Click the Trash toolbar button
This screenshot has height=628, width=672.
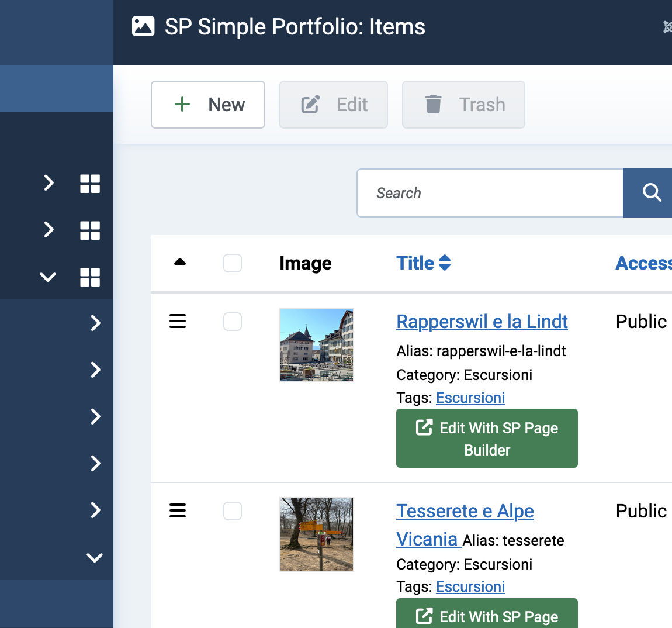(463, 105)
